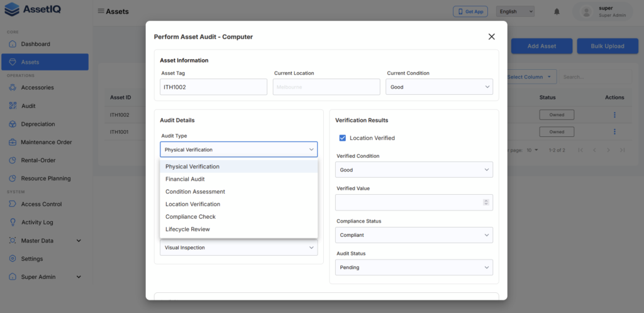Close the Perform Asset Audit dialog
Viewport: 644px width, 313px height.
[492, 36]
